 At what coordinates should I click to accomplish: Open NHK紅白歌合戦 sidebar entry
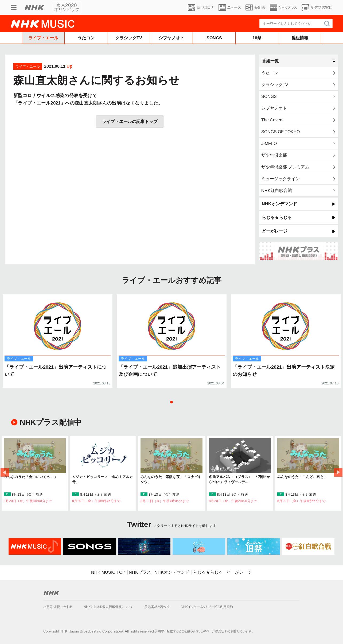click(x=299, y=191)
